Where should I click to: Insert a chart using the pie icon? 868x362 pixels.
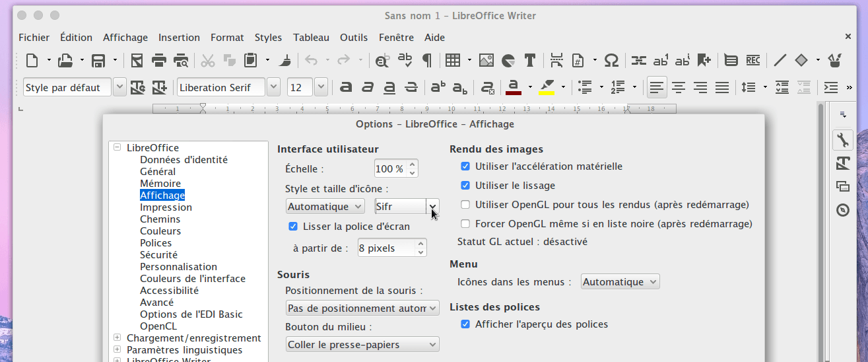pyautogui.click(x=508, y=61)
